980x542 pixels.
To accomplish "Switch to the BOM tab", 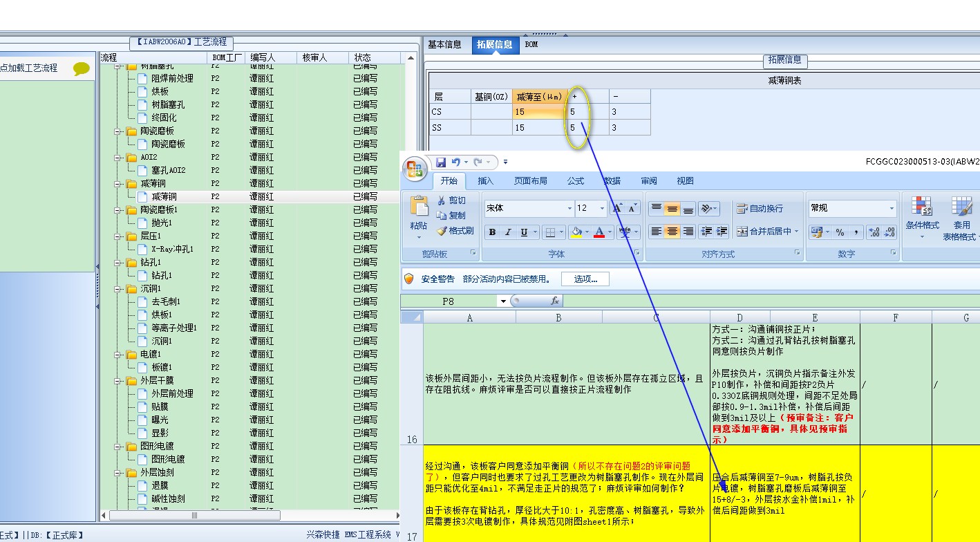I will click(531, 44).
